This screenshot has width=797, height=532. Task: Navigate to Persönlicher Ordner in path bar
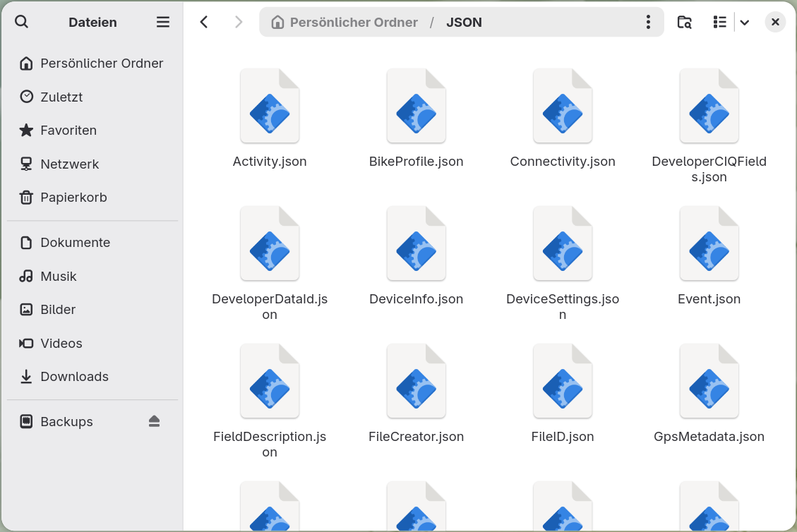[354, 23]
